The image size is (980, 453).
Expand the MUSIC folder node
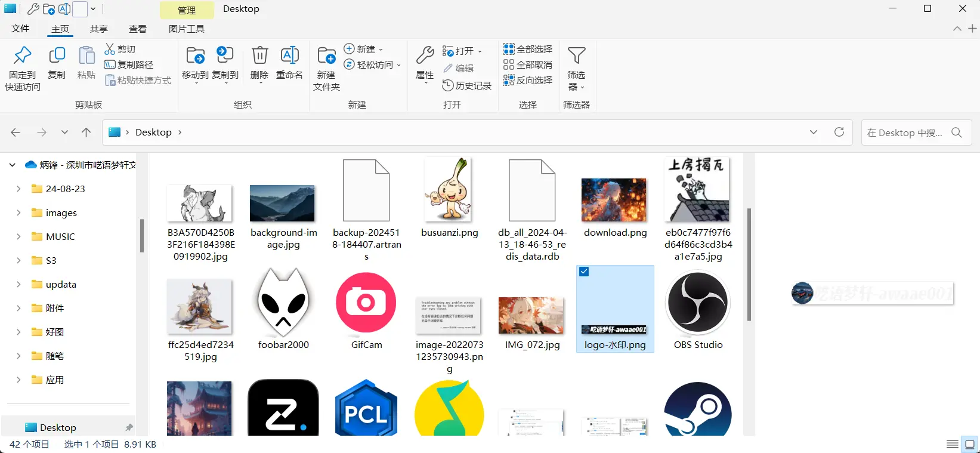click(x=18, y=236)
